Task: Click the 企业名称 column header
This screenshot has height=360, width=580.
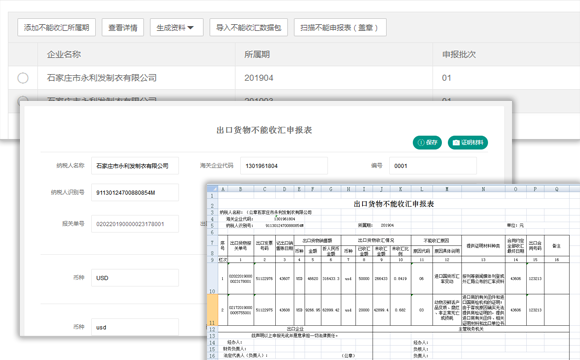Action: point(64,54)
